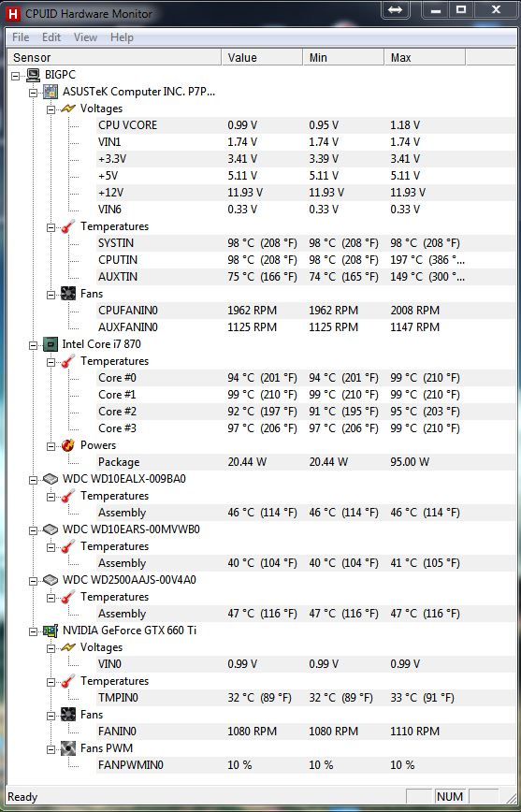
Task: Collapse the BIGPC root node
Action: tap(16, 76)
